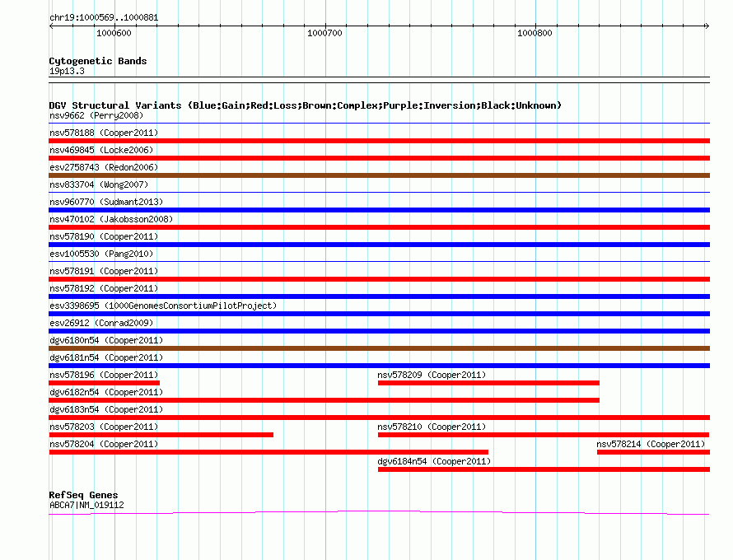
Task: Click the nsv9662 (Perry2008) variant label
Action: tap(96, 115)
